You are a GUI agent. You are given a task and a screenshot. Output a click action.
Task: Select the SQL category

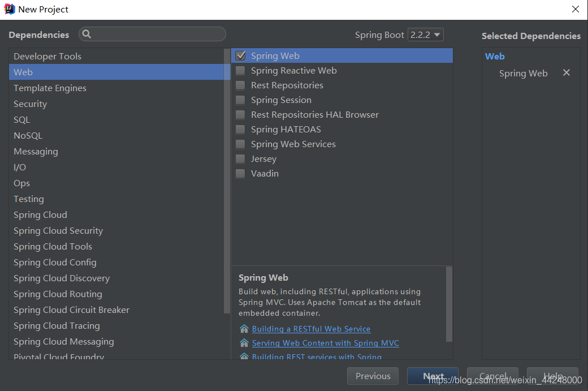pos(116,120)
